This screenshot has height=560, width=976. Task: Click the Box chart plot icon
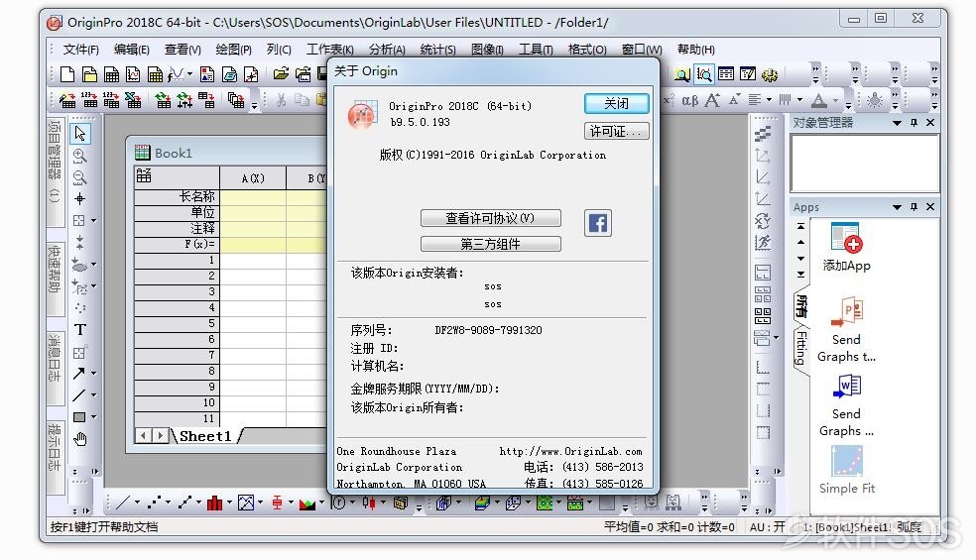point(278,503)
